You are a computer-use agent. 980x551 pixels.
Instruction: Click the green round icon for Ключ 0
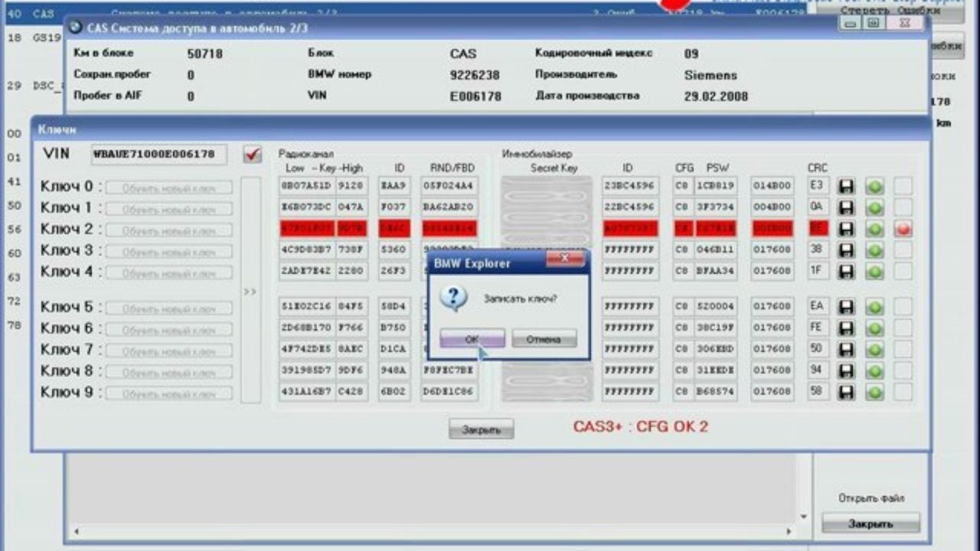pos(874,186)
